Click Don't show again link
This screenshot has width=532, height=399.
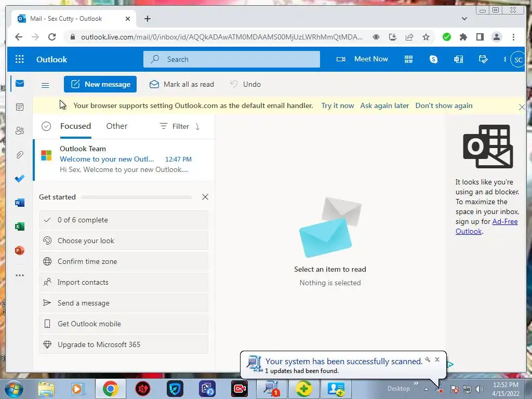444,105
